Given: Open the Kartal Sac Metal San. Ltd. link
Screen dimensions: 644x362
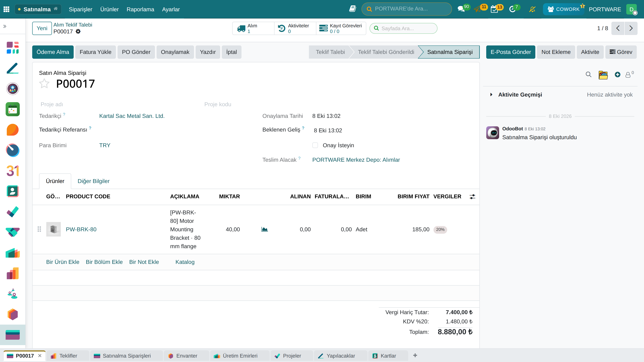Looking at the screenshot, I should pos(132,116).
